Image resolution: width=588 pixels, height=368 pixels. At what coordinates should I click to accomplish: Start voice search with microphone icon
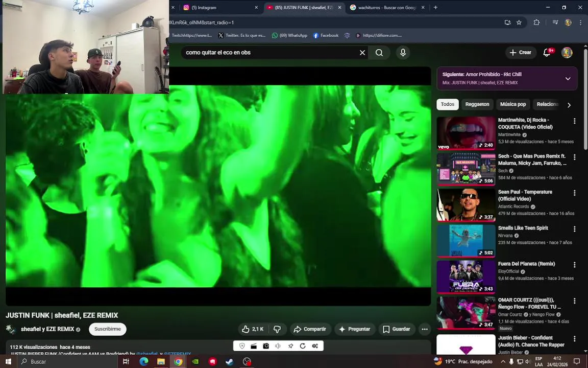point(403,53)
